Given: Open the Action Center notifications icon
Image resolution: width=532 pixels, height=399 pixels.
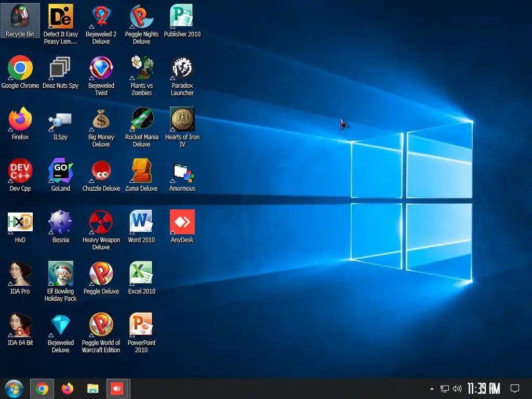Looking at the screenshot, I should (515, 389).
